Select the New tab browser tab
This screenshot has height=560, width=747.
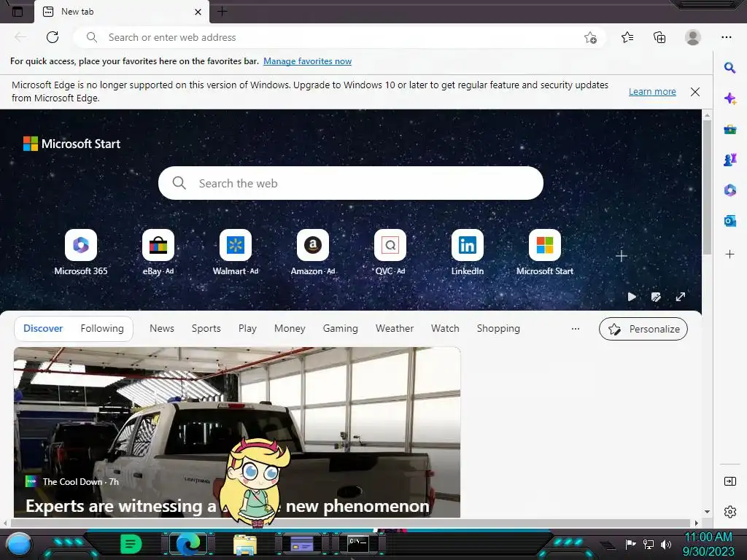pyautogui.click(x=122, y=12)
